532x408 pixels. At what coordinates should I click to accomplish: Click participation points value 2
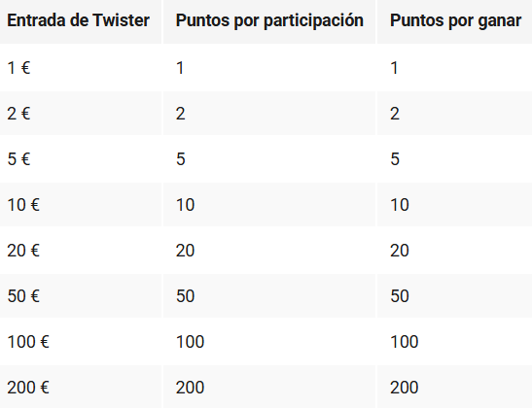[180, 114]
